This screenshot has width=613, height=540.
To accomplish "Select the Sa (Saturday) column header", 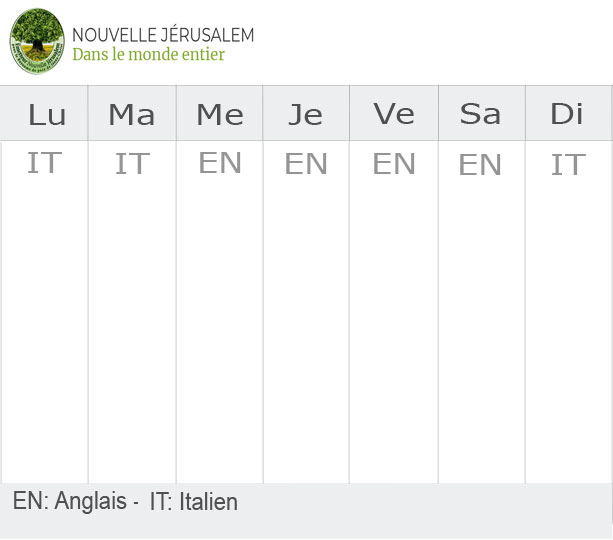I will pyautogui.click(x=480, y=114).
